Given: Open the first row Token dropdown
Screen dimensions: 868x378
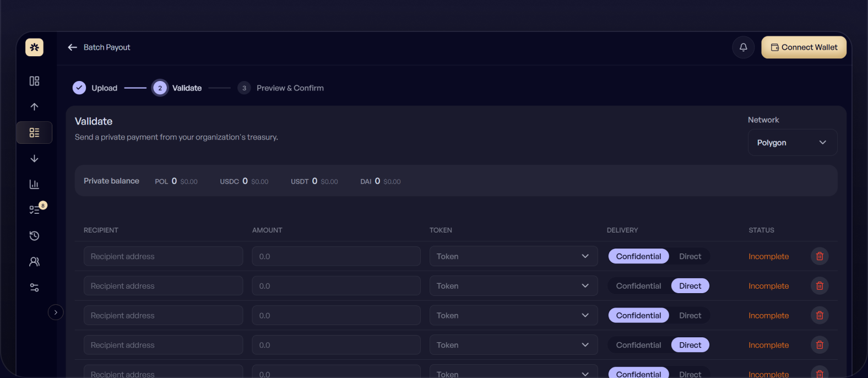Looking at the screenshot, I should (x=513, y=256).
